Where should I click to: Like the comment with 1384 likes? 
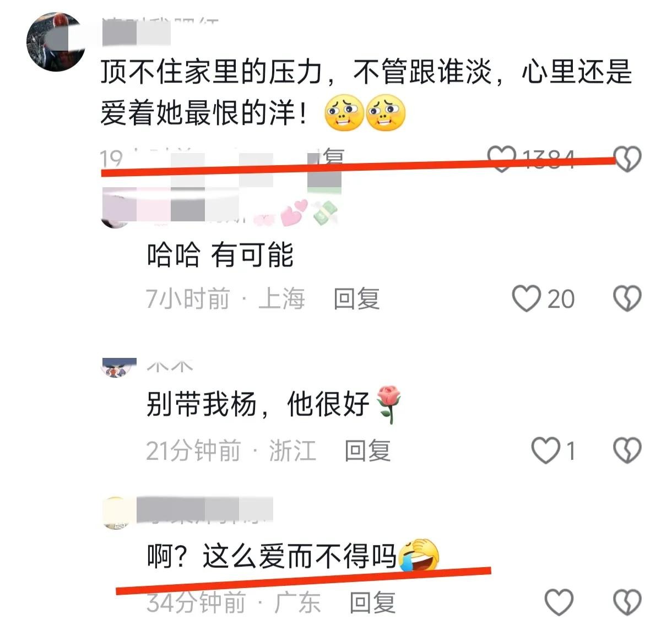point(501,159)
